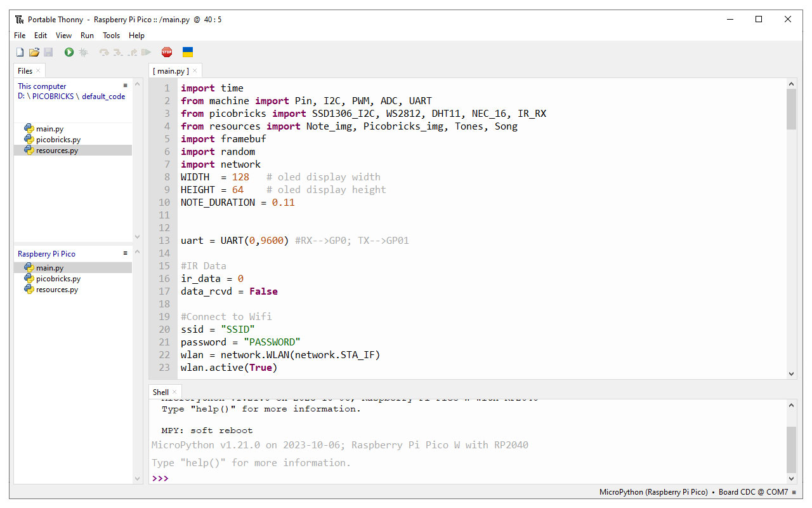Open the Raspberry Pi Pico panel hamburger menu
The height and width of the screenshot is (508, 812).
(x=126, y=253)
